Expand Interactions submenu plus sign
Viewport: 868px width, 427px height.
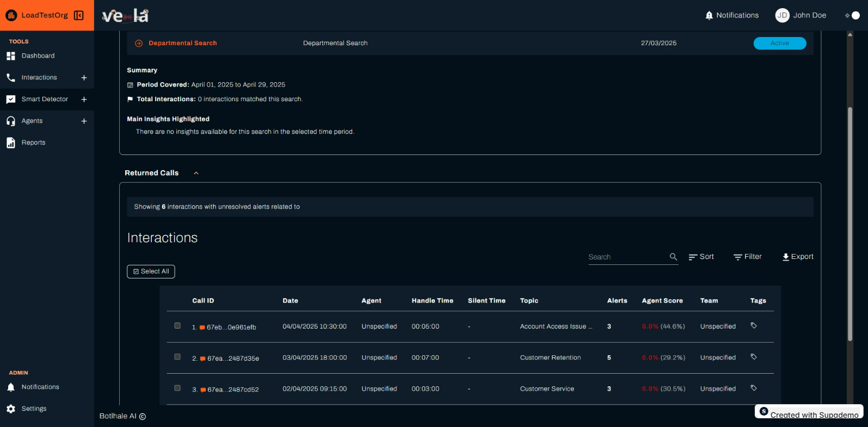click(84, 78)
